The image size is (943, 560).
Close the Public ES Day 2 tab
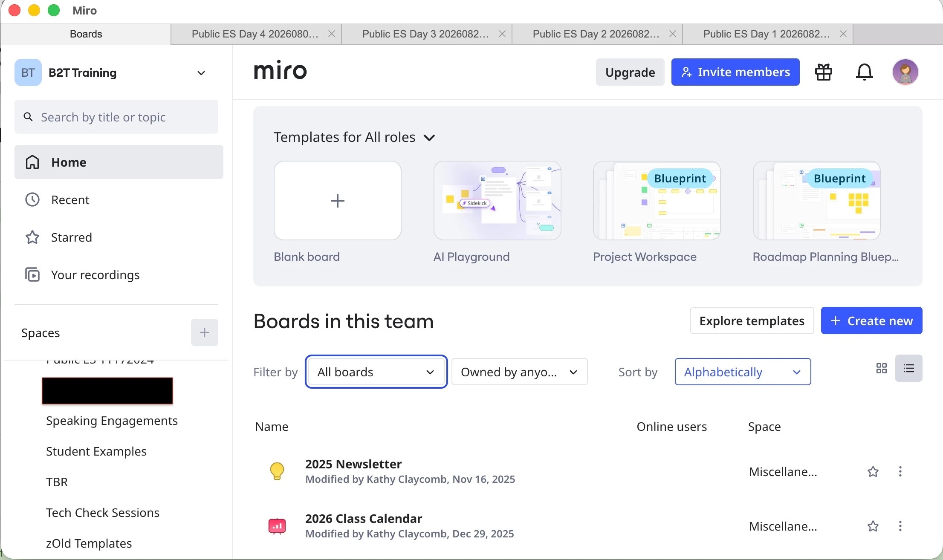click(673, 35)
